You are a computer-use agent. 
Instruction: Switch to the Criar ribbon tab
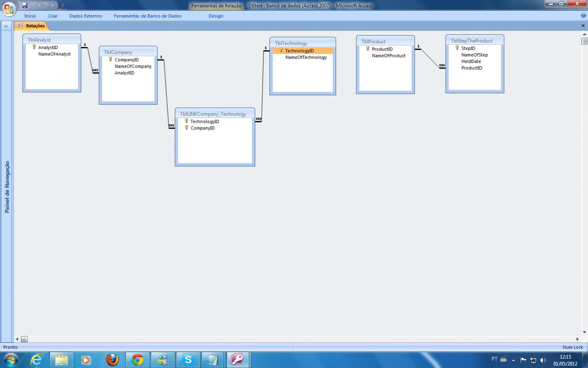(53, 16)
